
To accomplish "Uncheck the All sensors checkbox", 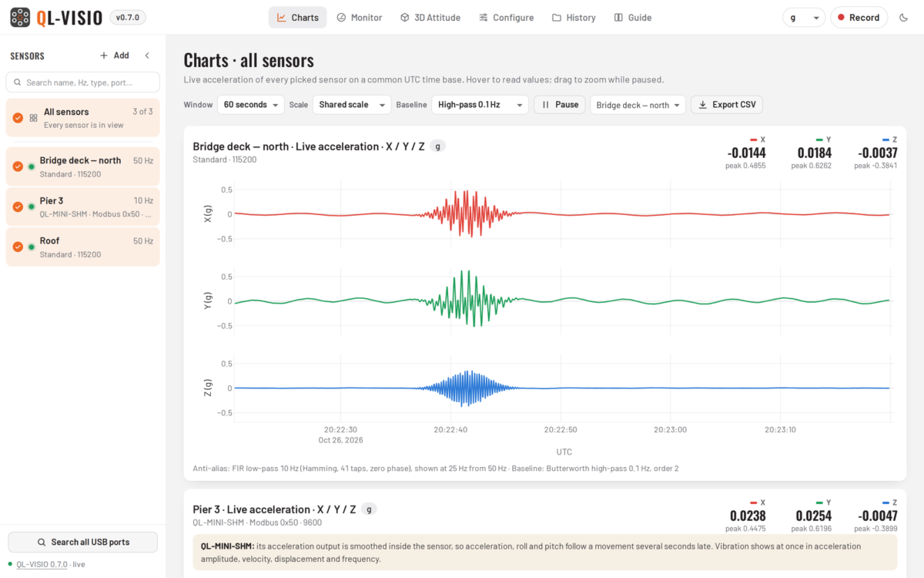I will coord(18,118).
